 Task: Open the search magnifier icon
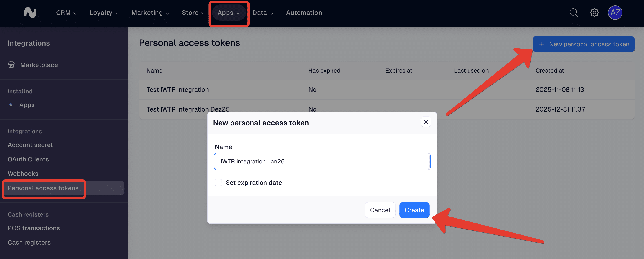[573, 13]
